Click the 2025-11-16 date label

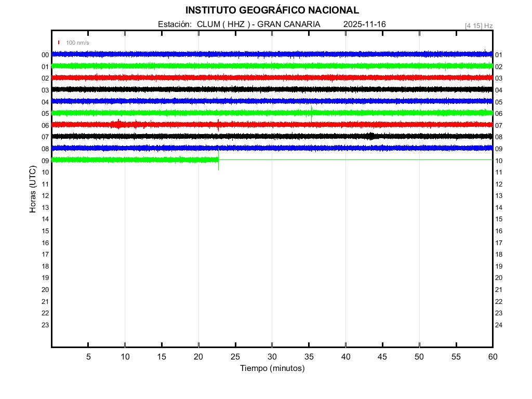(x=365, y=24)
